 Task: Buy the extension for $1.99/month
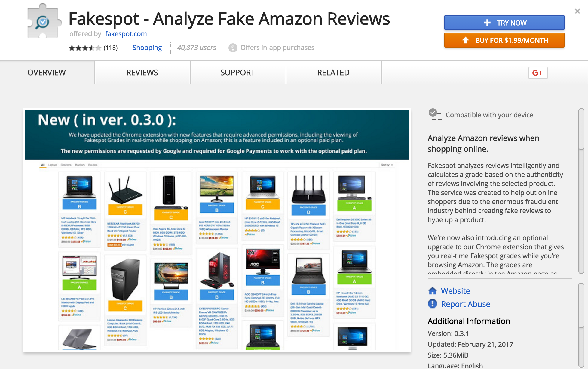[504, 40]
